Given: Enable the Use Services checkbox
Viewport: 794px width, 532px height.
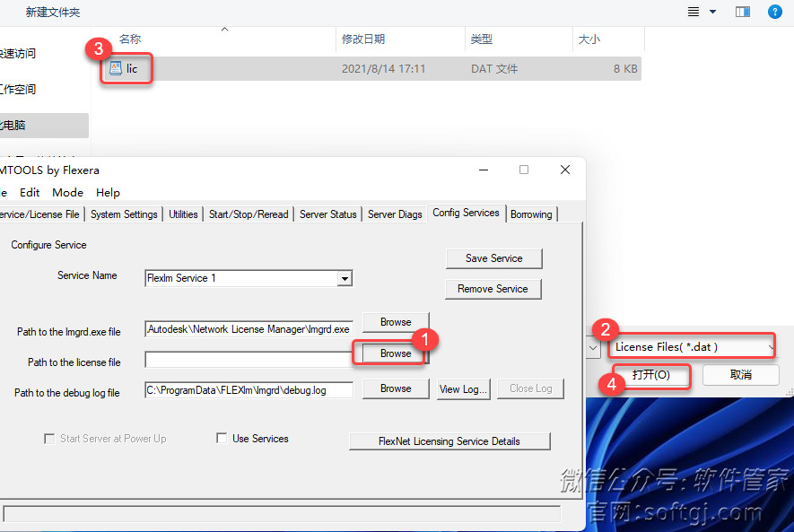Looking at the screenshot, I should point(222,439).
